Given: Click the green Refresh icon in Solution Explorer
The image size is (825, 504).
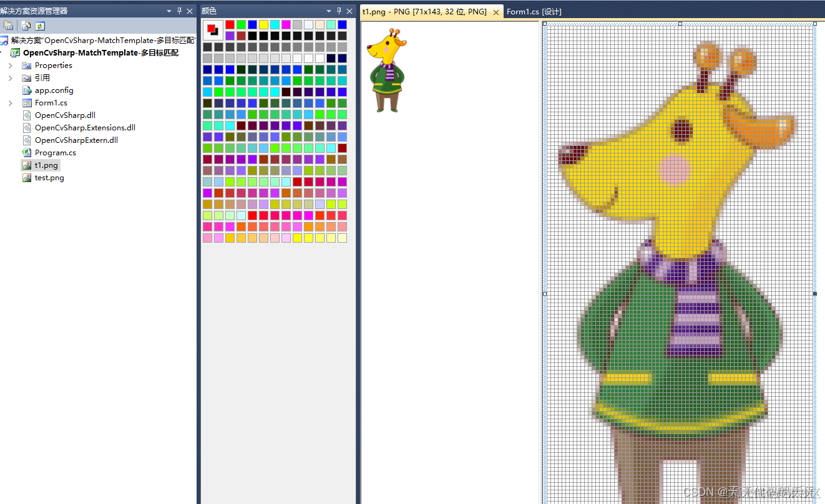Looking at the screenshot, I should (x=40, y=26).
